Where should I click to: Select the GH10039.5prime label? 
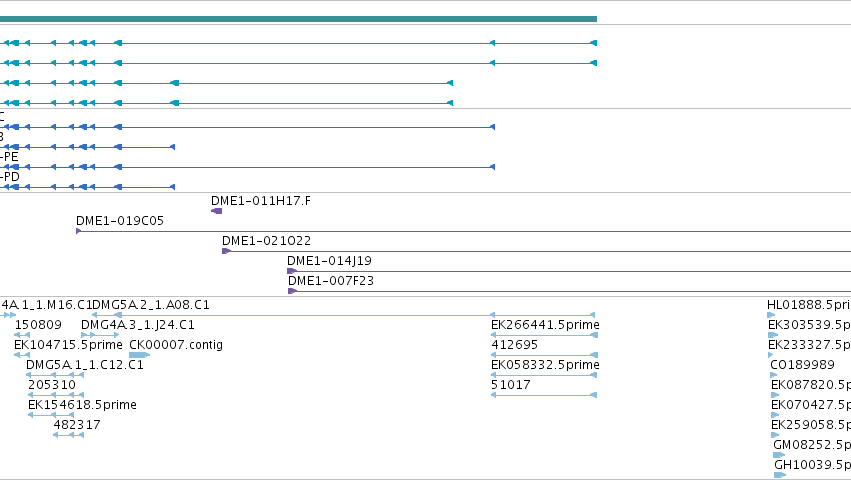(812, 465)
